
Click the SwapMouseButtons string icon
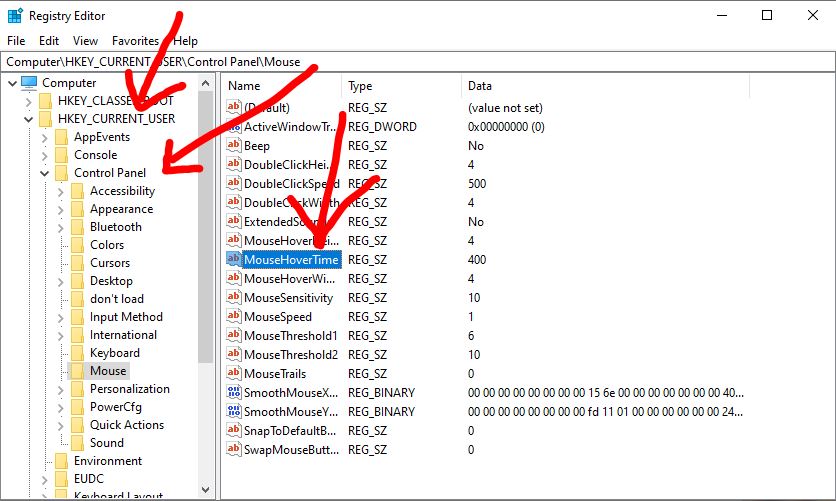tap(234, 449)
